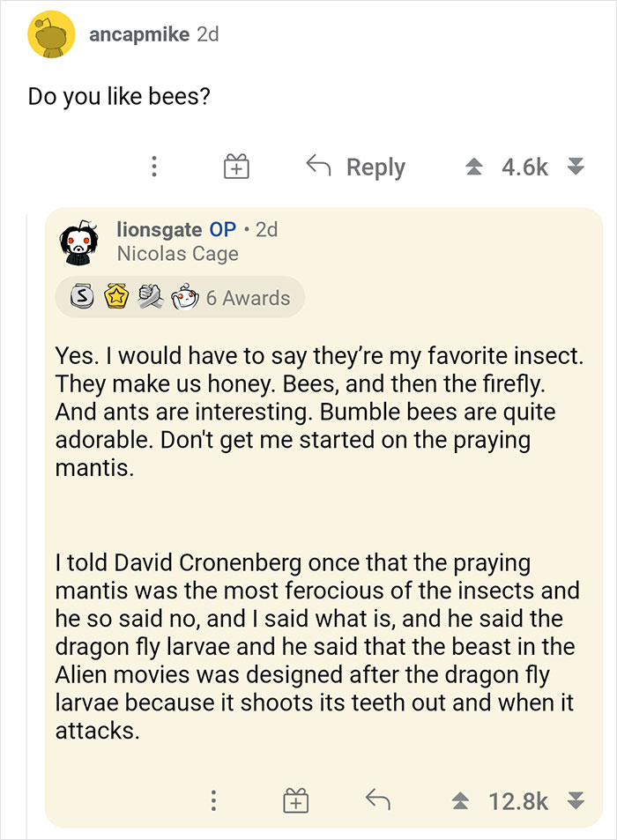The width and height of the screenshot is (617, 840).
Task: Downvote the bees question comment
Action: coord(577,166)
